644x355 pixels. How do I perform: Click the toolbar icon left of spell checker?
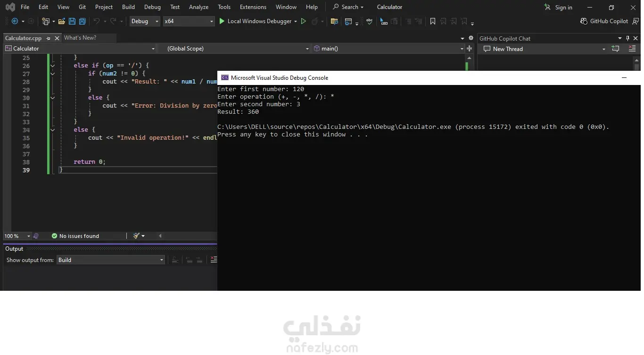[x=348, y=21]
